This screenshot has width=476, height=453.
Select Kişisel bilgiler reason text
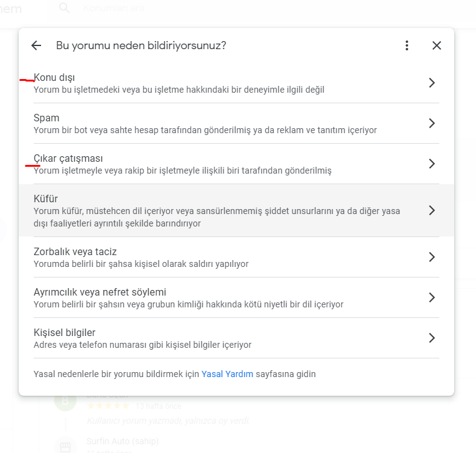(x=64, y=332)
